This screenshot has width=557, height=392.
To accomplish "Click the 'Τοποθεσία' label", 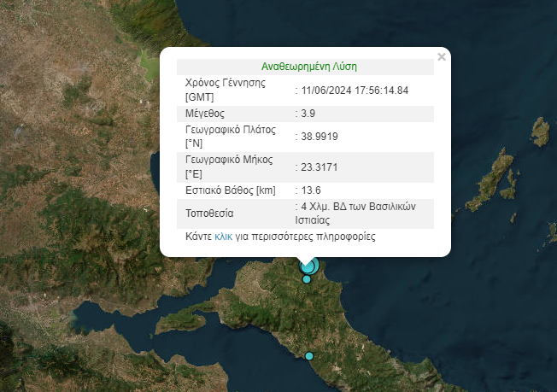I will coord(209,214).
